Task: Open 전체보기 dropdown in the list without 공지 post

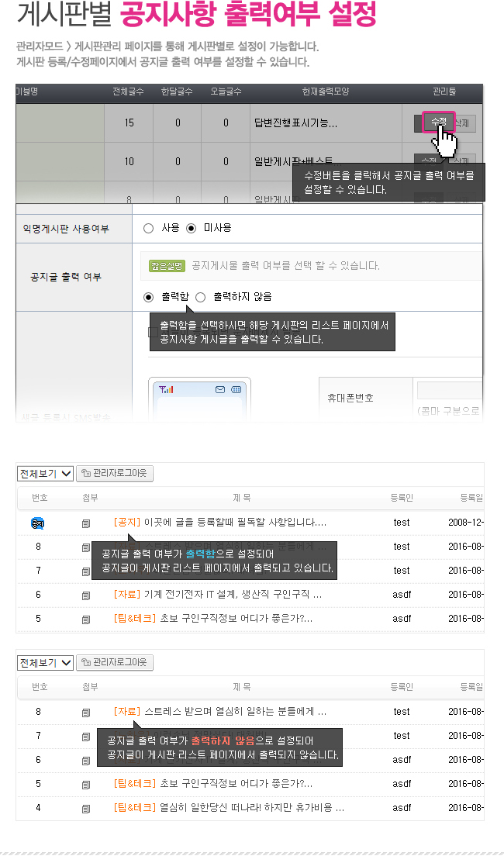Action: pos(45,663)
